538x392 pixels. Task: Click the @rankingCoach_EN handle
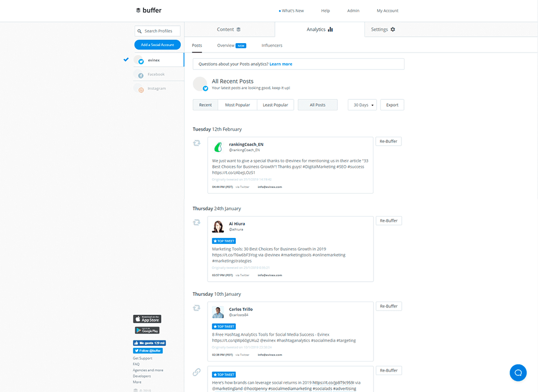(244, 150)
